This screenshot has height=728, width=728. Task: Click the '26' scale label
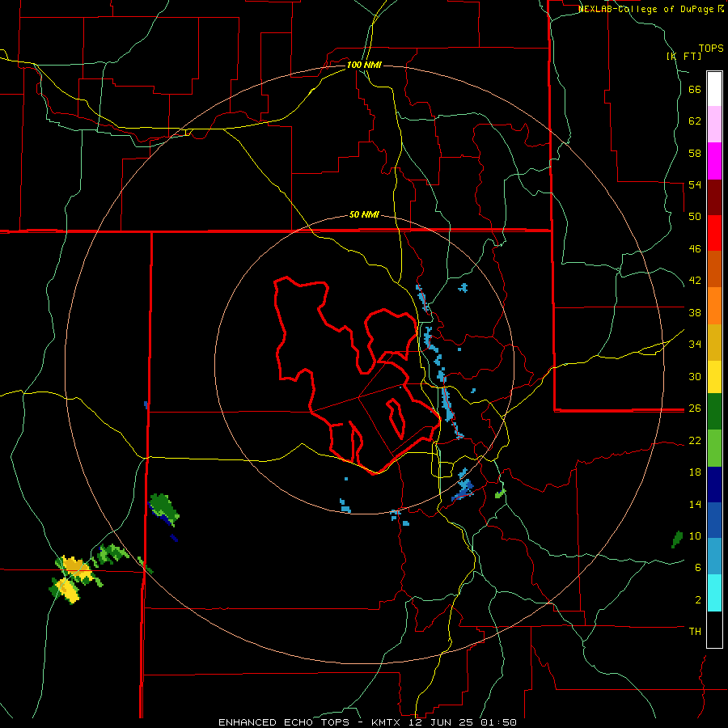pos(695,408)
